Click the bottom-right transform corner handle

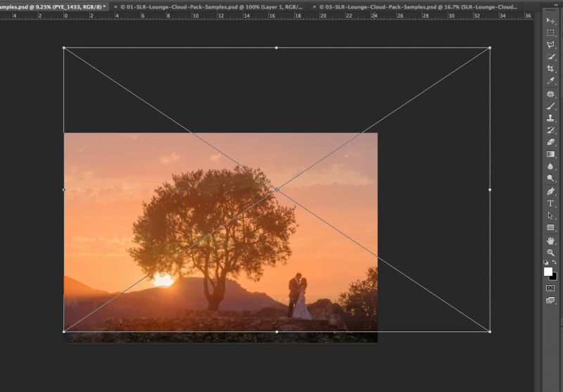pyautogui.click(x=490, y=331)
